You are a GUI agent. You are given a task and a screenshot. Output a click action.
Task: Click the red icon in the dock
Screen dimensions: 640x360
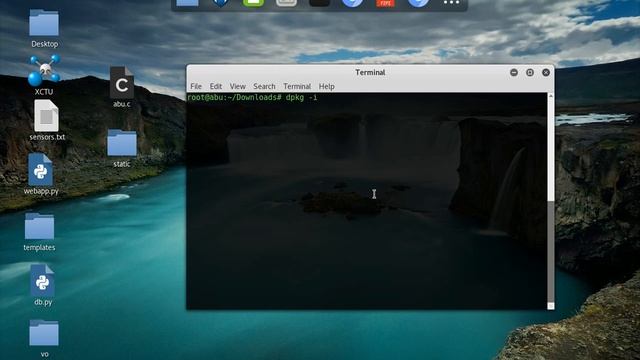point(385,3)
